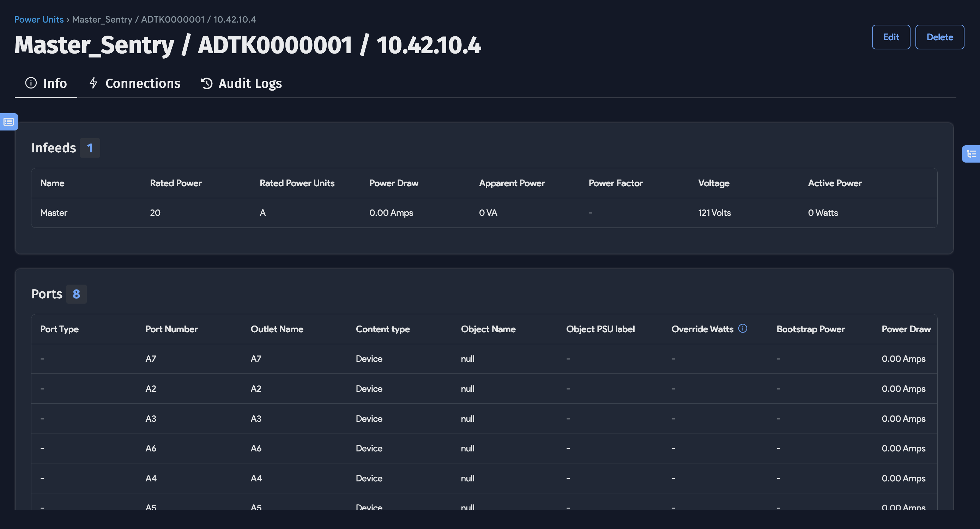Open the left side panel icon
Screen dimensions: 980x529
(9, 122)
